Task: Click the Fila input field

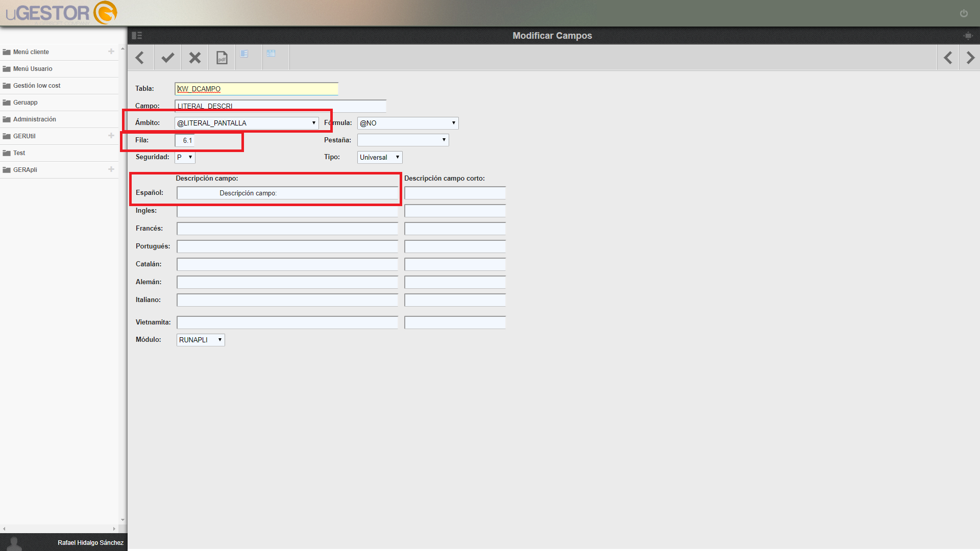Action: pyautogui.click(x=185, y=140)
